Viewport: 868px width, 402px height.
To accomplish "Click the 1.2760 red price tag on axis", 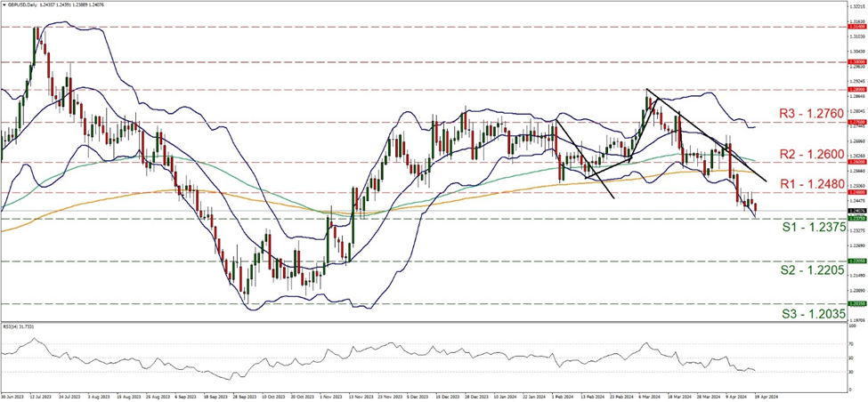I will click(x=857, y=122).
